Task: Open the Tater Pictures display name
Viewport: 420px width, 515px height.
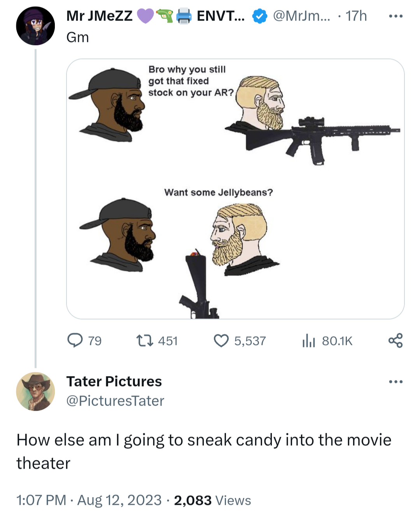Action: (114, 381)
